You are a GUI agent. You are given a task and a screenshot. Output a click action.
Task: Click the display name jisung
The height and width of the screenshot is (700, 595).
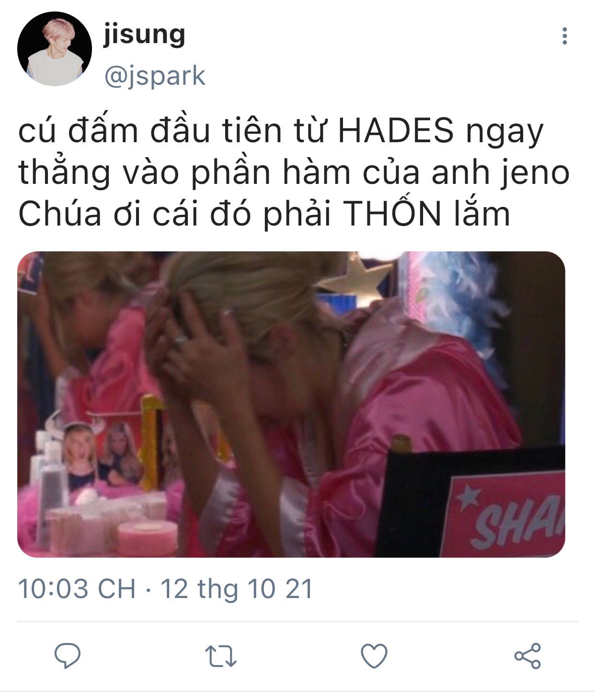coord(144,35)
